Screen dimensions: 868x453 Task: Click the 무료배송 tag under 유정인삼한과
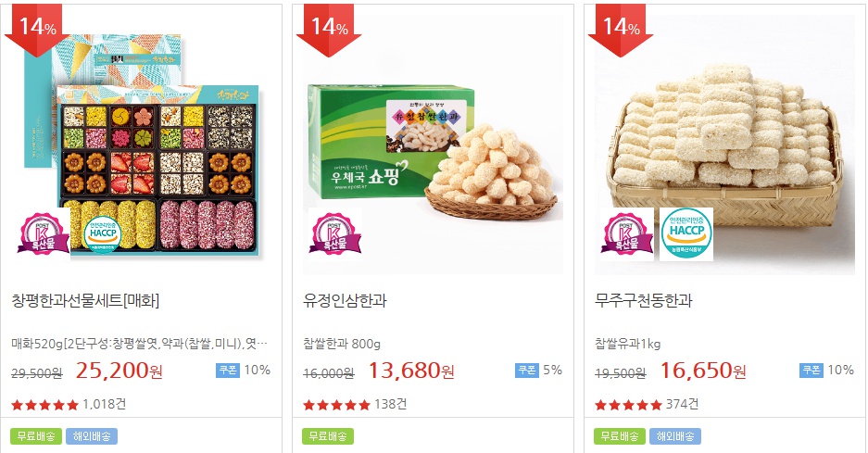(328, 436)
